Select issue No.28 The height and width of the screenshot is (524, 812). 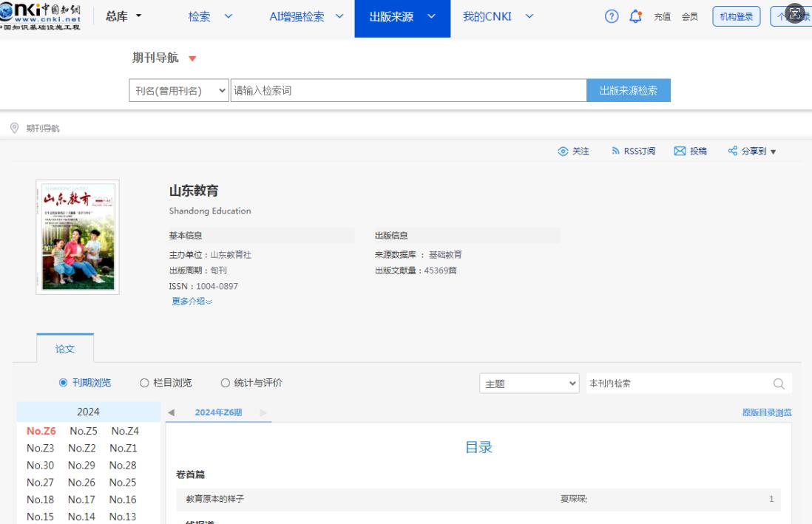123,465
